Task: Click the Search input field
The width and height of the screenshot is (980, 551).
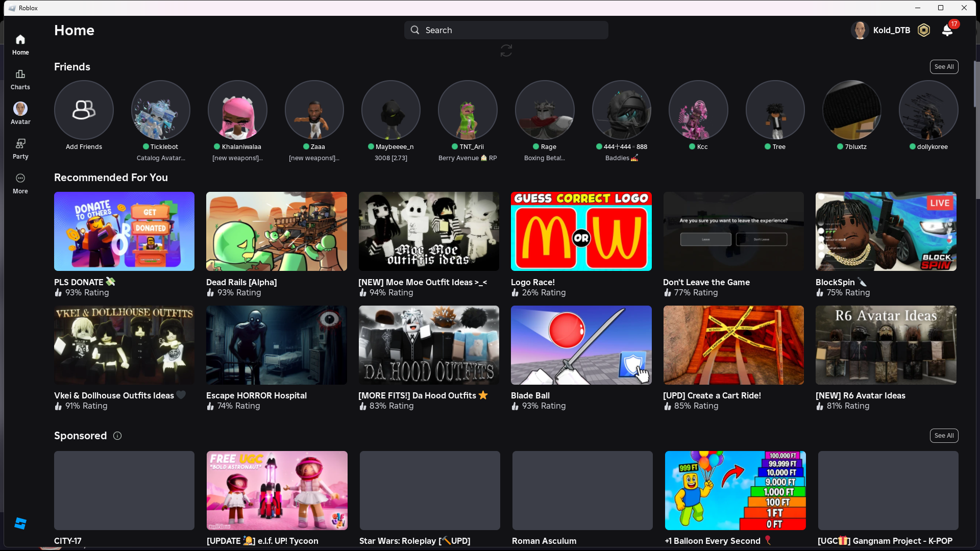Action: [506, 31]
